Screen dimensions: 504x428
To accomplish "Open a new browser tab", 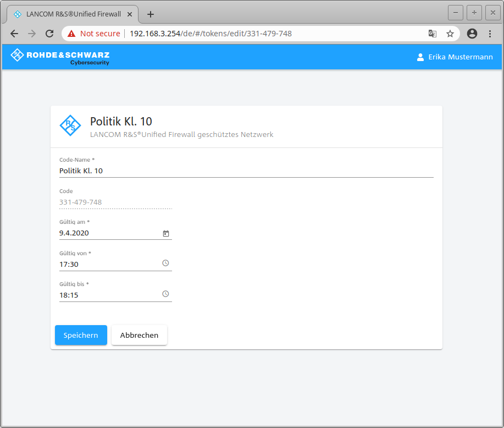I will (151, 14).
